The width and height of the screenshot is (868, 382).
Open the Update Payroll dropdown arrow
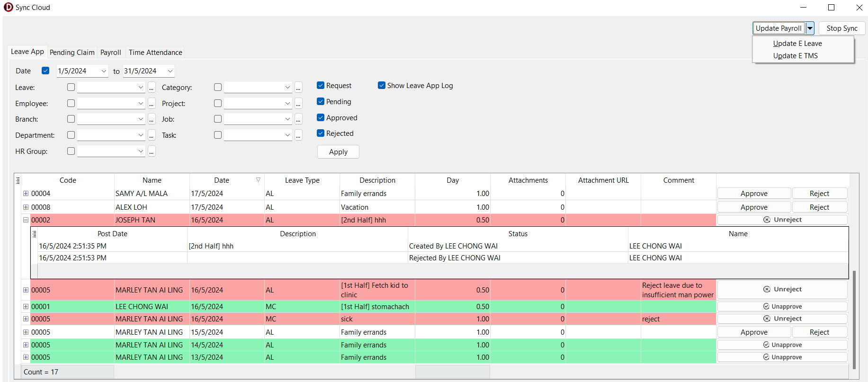pos(810,28)
